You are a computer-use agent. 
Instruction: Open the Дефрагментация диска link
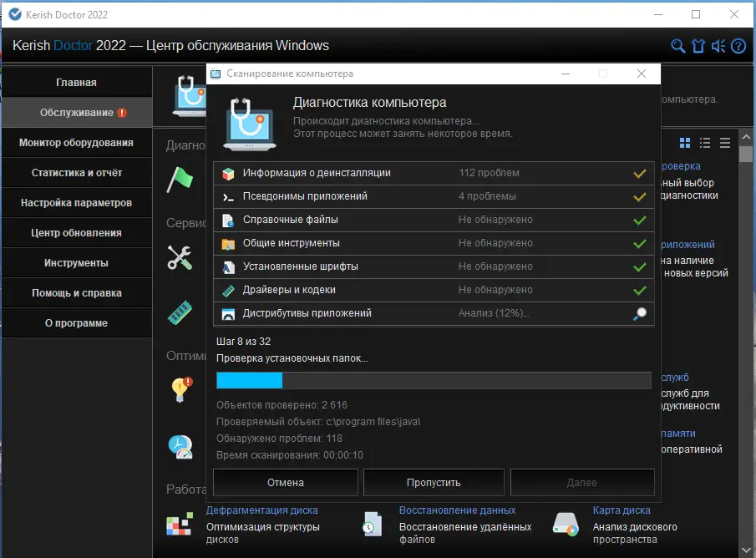(x=261, y=510)
